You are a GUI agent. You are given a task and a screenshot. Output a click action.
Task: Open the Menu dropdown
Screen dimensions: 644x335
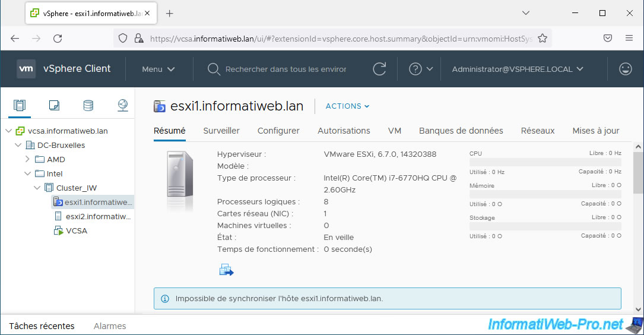[158, 69]
